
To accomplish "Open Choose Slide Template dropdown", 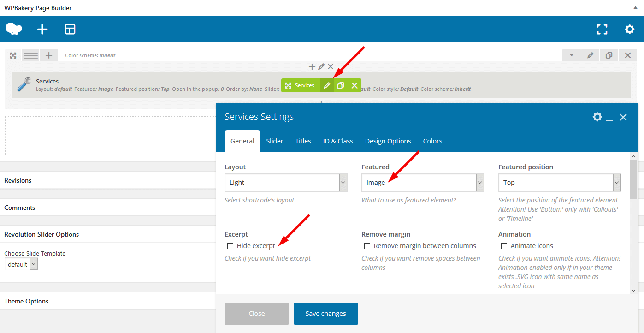I will 21,264.
